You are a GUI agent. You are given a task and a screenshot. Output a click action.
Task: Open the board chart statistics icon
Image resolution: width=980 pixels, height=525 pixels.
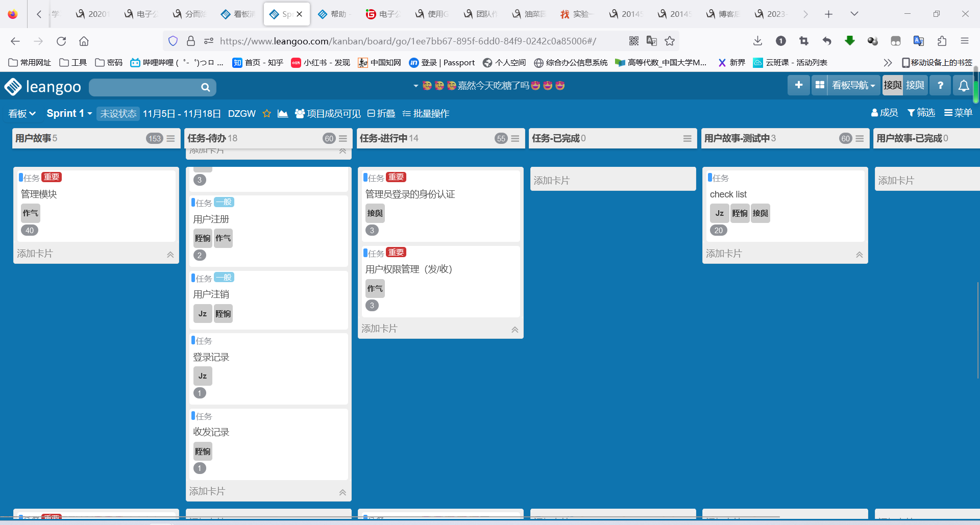tap(283, 113)
